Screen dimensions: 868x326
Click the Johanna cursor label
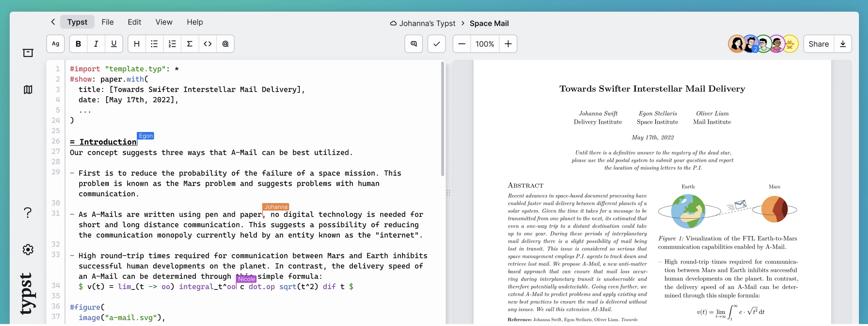tap(276, 207)
